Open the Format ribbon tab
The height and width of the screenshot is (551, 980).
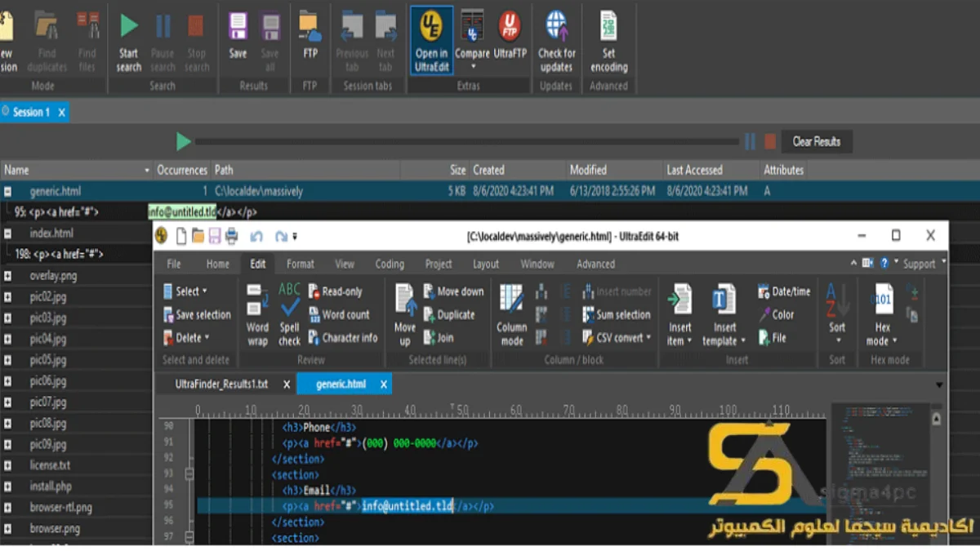[x=301, y=264]
